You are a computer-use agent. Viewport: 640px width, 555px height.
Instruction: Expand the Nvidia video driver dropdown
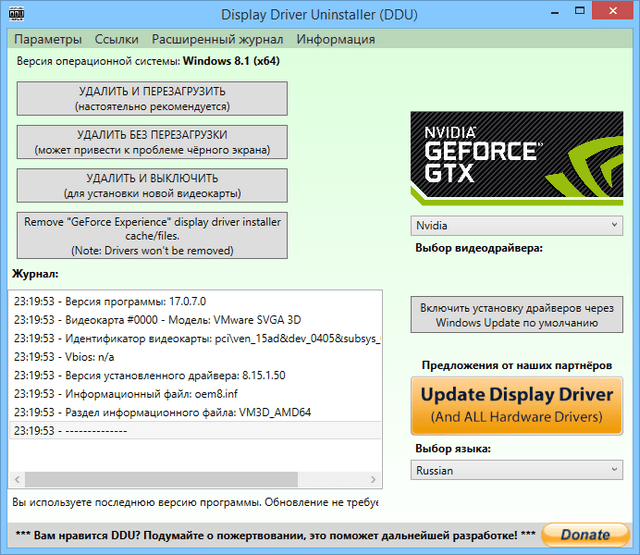tap(516, 226)
